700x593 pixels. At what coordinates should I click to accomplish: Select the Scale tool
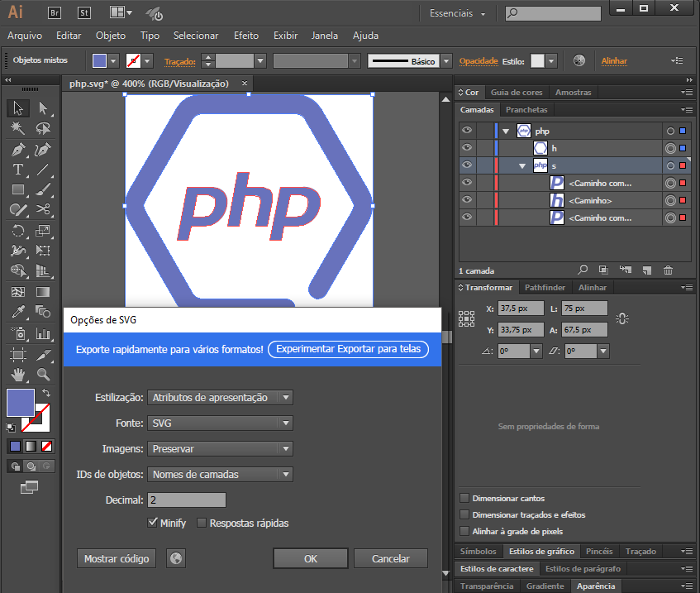[43, 231]
